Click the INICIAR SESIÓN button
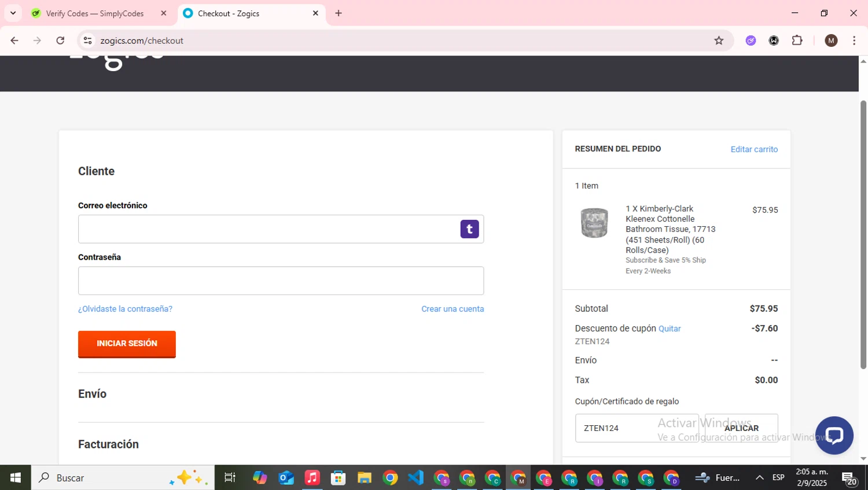Viewport: 868px width, 490px height. 127,344
